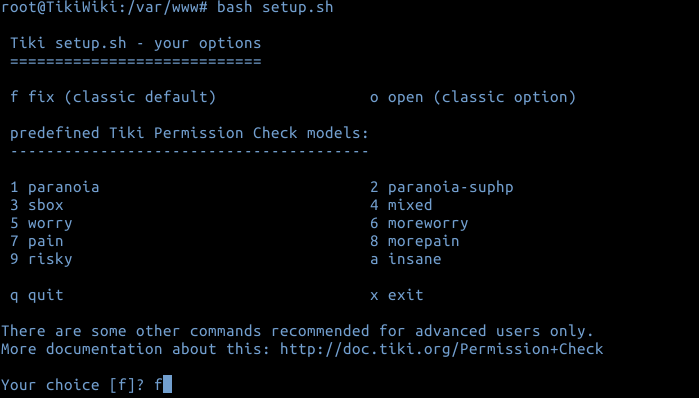The height and width of the screenshot is (398, 699).
Task: Click the 'x exit' option
Action: tap(397, 295)
